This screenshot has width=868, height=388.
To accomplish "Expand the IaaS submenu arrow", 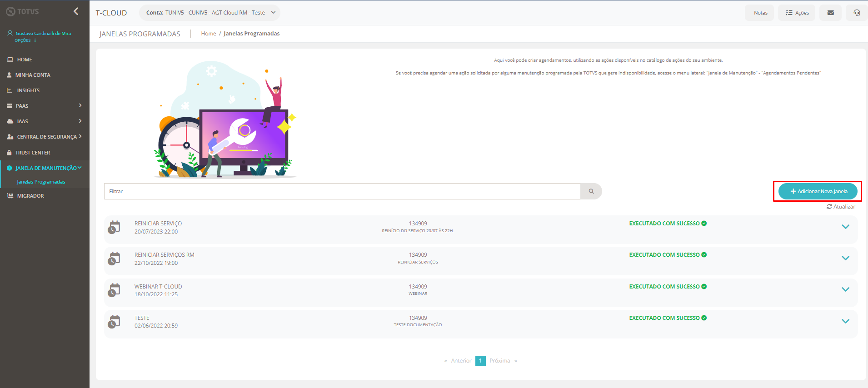I will pos(80,121).
